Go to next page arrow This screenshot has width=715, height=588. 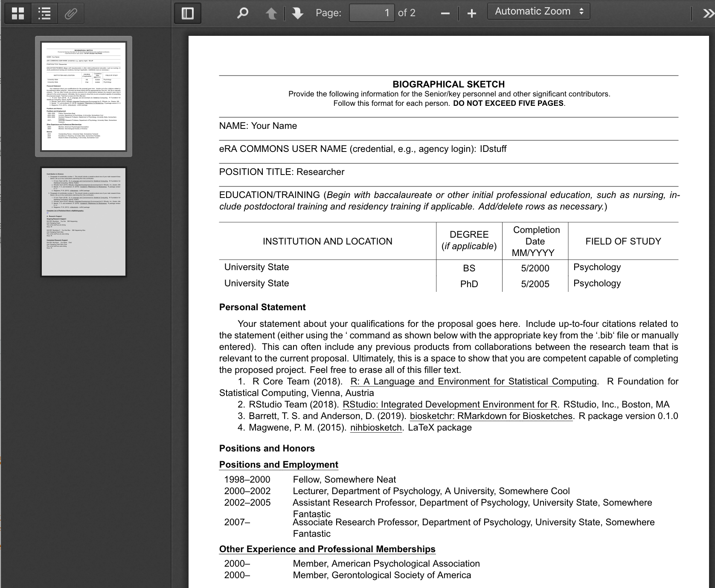[298, 13]
